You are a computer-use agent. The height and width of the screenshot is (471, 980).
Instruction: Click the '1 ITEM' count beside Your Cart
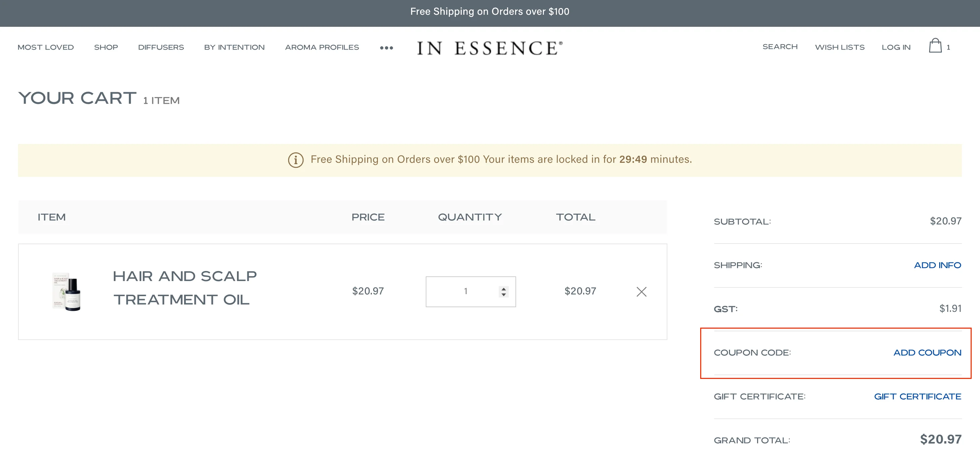pyautogui.click(x=161, y=100)
